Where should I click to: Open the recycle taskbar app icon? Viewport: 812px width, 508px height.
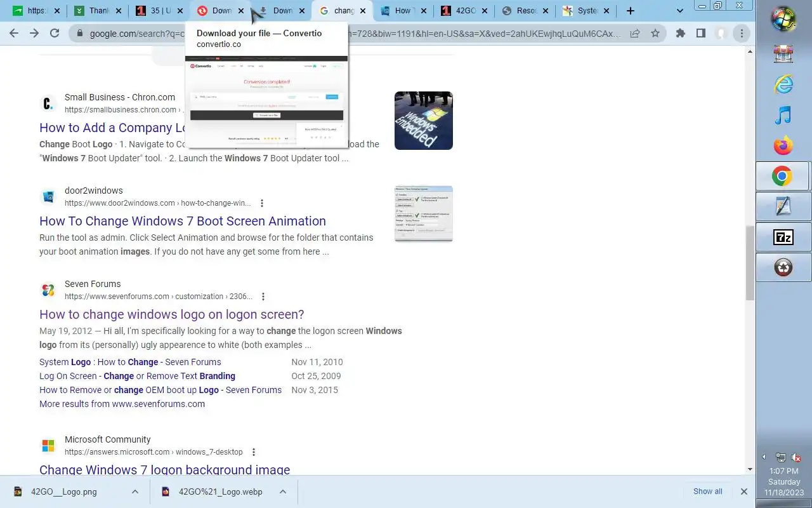(783, 267)
